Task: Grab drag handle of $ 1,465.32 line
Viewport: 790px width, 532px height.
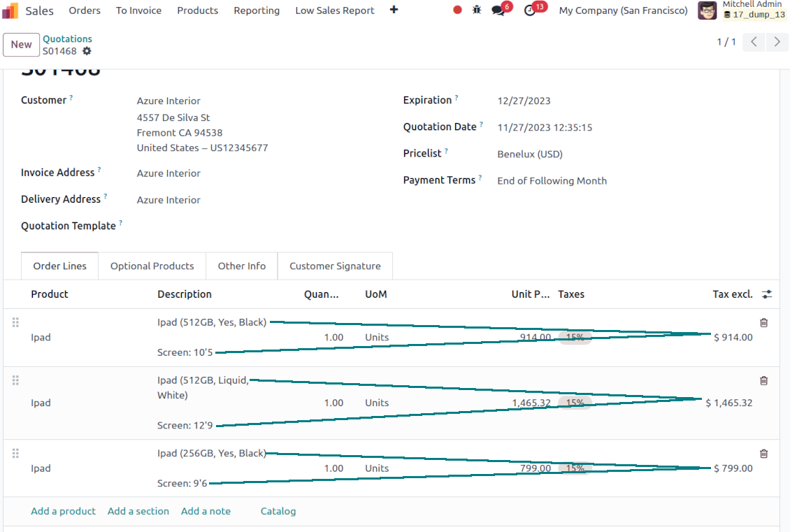Action: coord(15,380)
